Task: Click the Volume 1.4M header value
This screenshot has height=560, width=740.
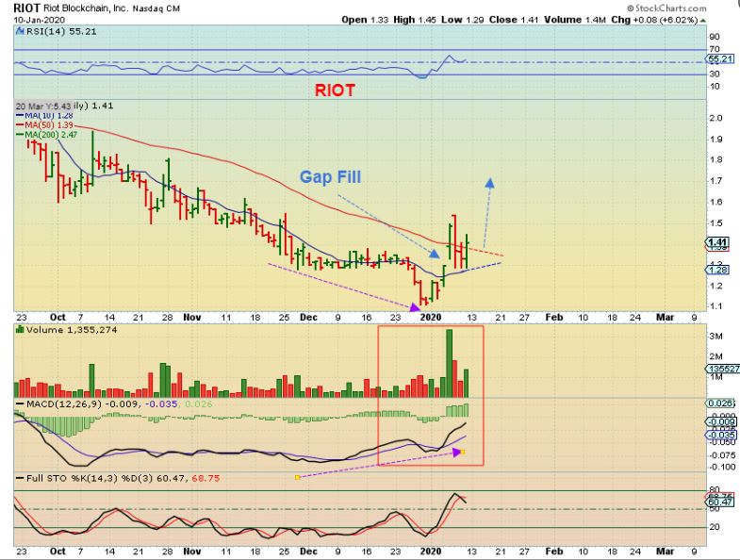Action: click(575, 20)
